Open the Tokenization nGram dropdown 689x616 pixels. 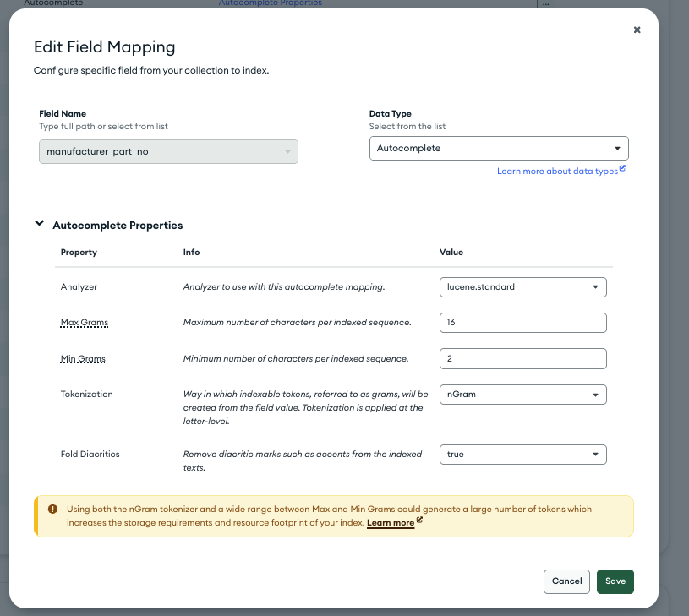tap(522, 395)
